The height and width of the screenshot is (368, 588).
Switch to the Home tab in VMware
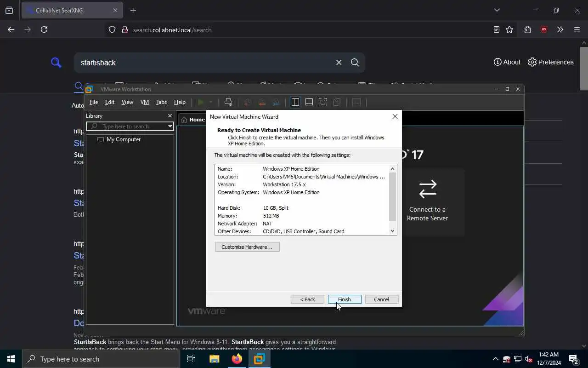tap(193, 120)
